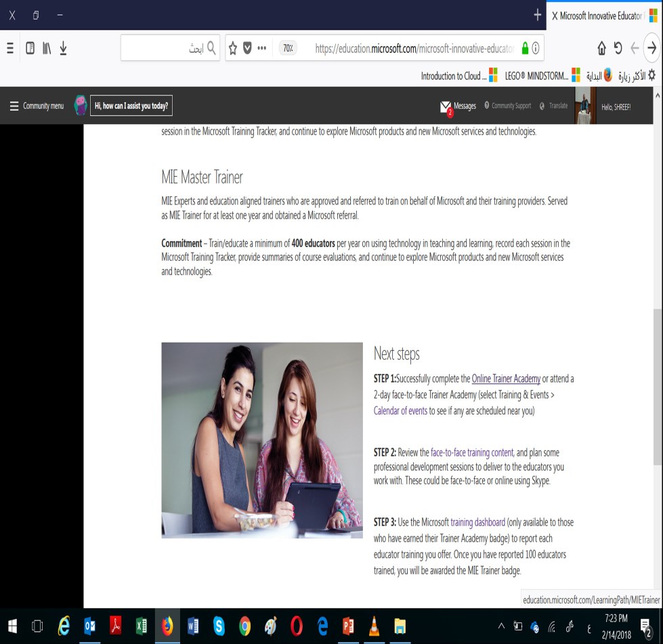
Task: Switch to Outlook on the taskbar
Action: pos(89,626)
